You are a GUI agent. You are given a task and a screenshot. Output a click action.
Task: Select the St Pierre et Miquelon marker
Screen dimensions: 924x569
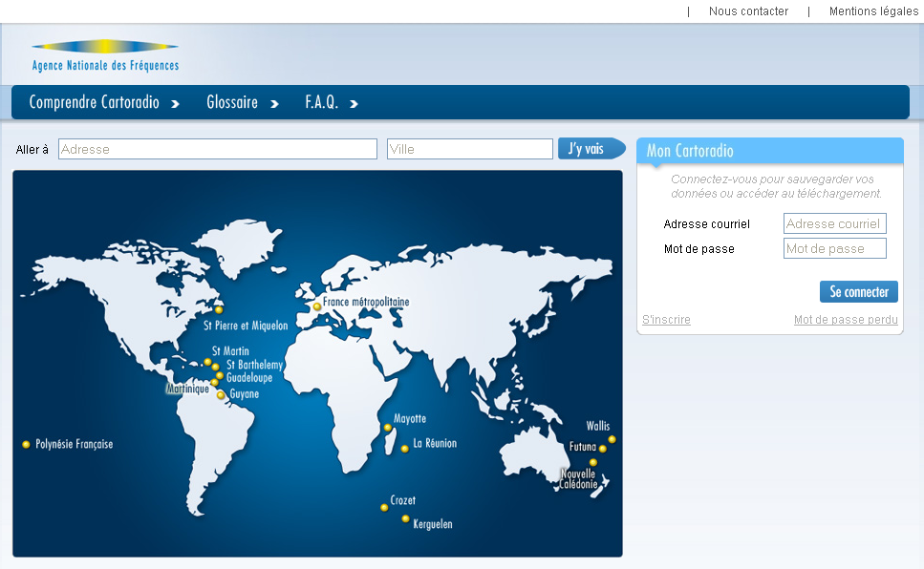219,309
